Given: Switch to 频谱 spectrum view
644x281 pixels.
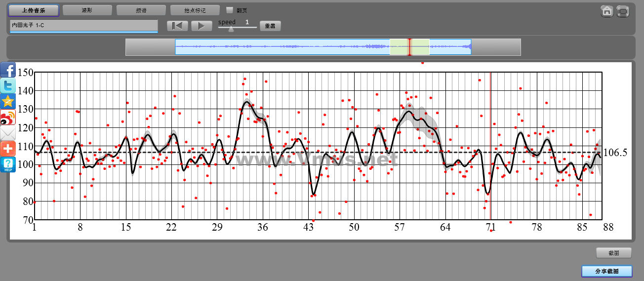Looking at the screenshot, I should [x=141, y=10].
